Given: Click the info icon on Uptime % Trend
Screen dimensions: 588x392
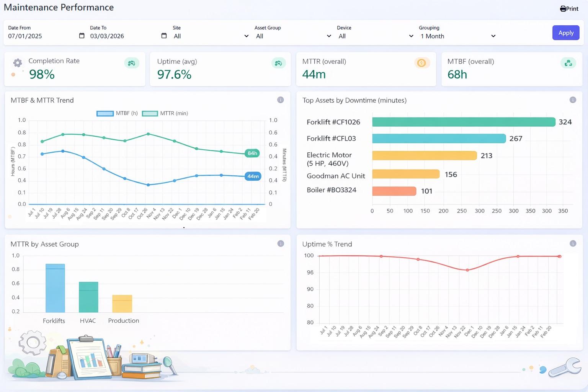Looking at the screenshot, I should (573, 243).
